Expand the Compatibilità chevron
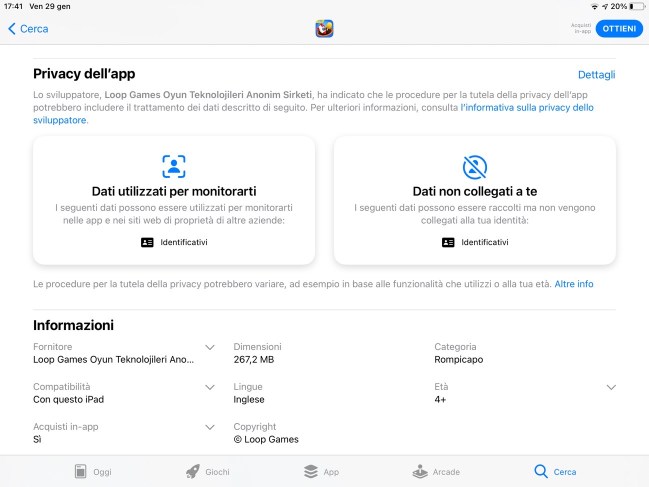Viewport: 649px width, 487px height. 210,387
